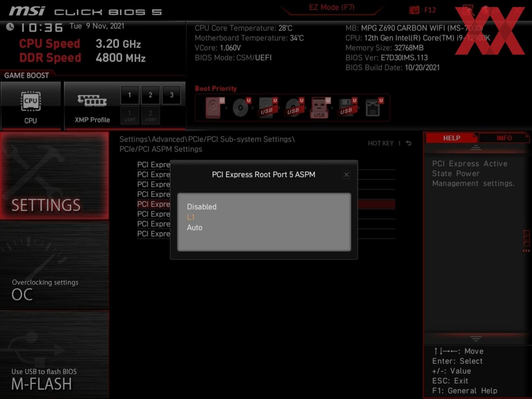Click the CPU Core Temperature reading

click(243, 28)
